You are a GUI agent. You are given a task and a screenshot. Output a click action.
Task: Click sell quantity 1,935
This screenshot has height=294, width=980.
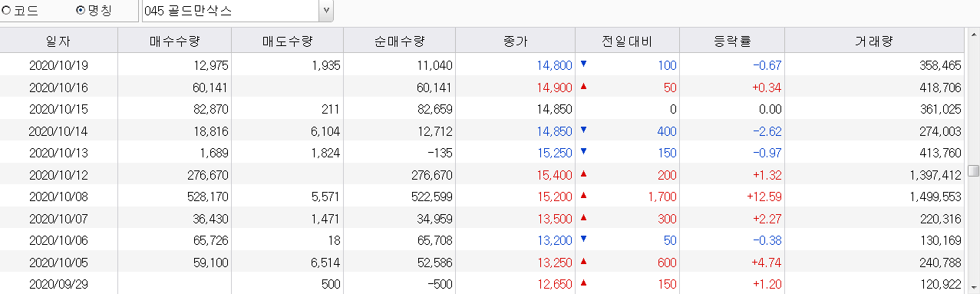pyautogui.click(x=326, y=66)
